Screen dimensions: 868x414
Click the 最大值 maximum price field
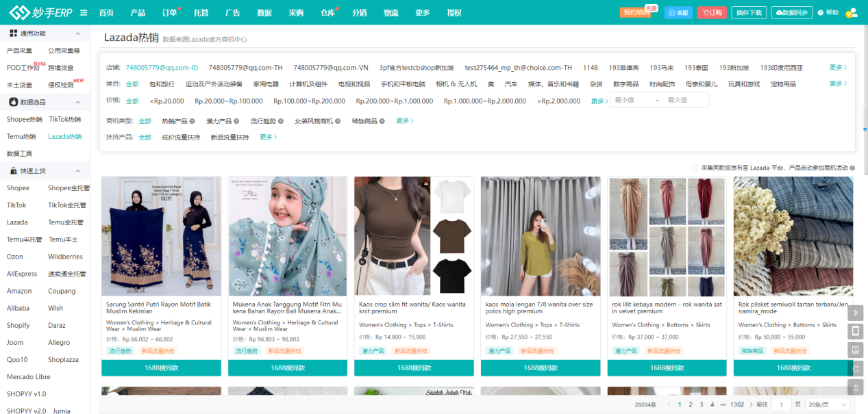pyautogui.click(x=685, y=100)
